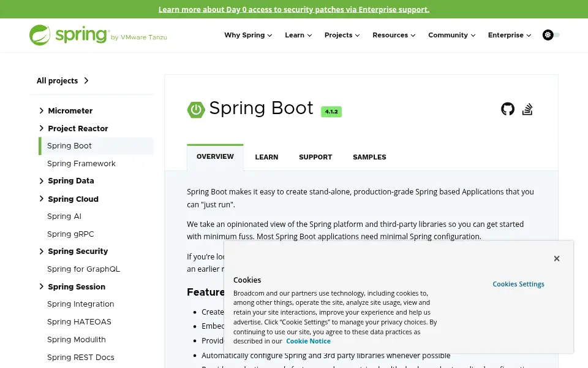588x368 pixels.
Task: Expand the Project Reactor chevron
Action: click(41, 128)
